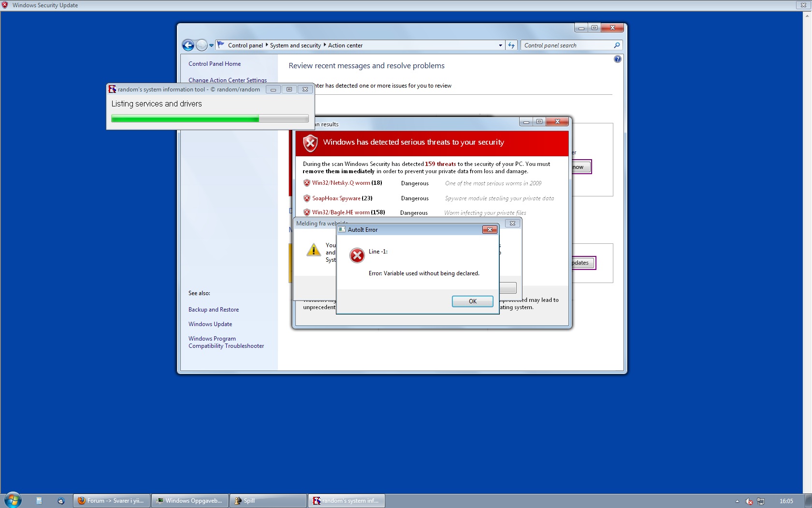Click the taskbar clock showing 16:05
Image resolution: width=812 pixels, height=508 pixels.
(x=786, y=501)
